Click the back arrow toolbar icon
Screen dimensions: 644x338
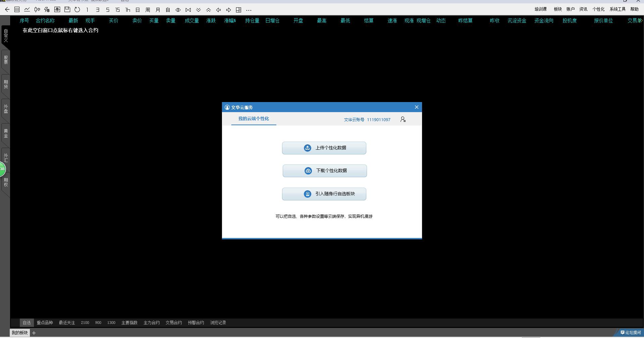[7, 10]
